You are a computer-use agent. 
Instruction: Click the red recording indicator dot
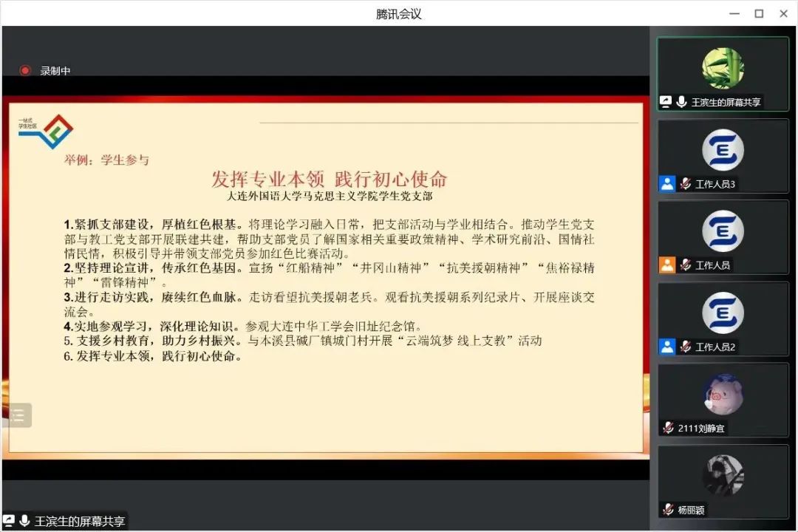tap(25, 70)
